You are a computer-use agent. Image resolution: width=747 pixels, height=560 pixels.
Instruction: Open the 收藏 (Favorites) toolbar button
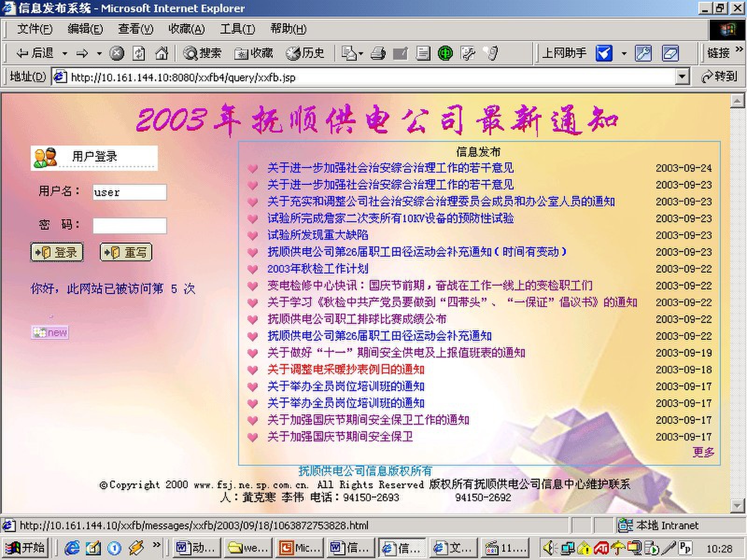pyautogui.click(x=254, y=54)
